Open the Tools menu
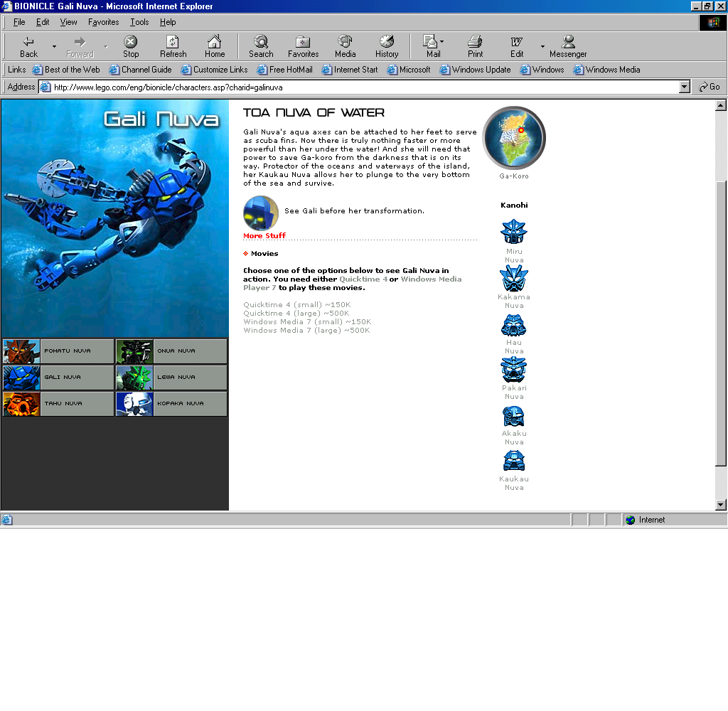Image resolution: width=728 pixels, height=711 pixels. 139,22
